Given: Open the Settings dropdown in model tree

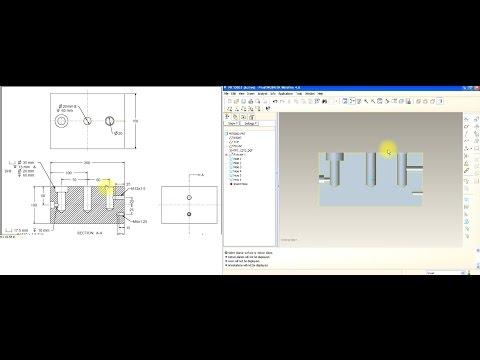Looking at the screenshot, I should click(x=249, y=123).
